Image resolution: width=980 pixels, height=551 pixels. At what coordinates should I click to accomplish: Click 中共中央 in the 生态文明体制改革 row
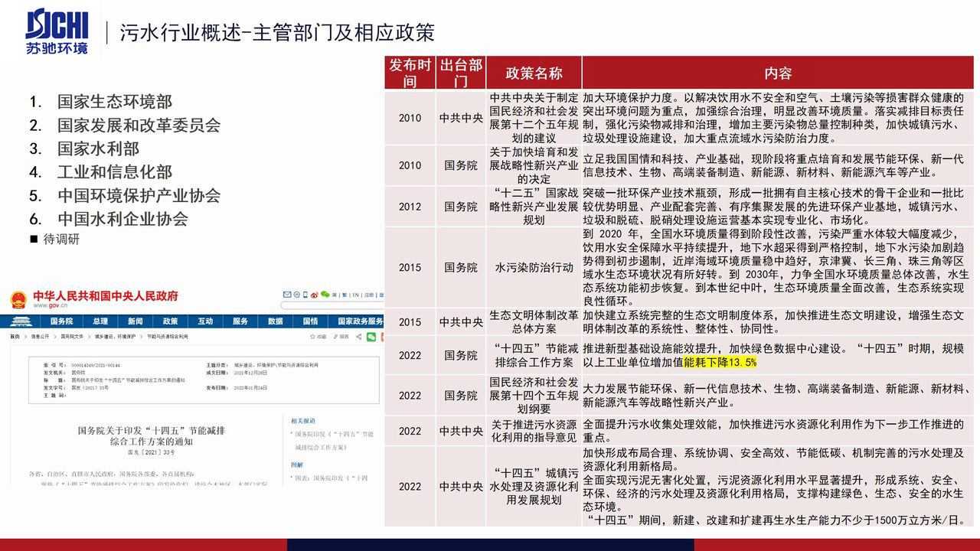coord(461,322)
